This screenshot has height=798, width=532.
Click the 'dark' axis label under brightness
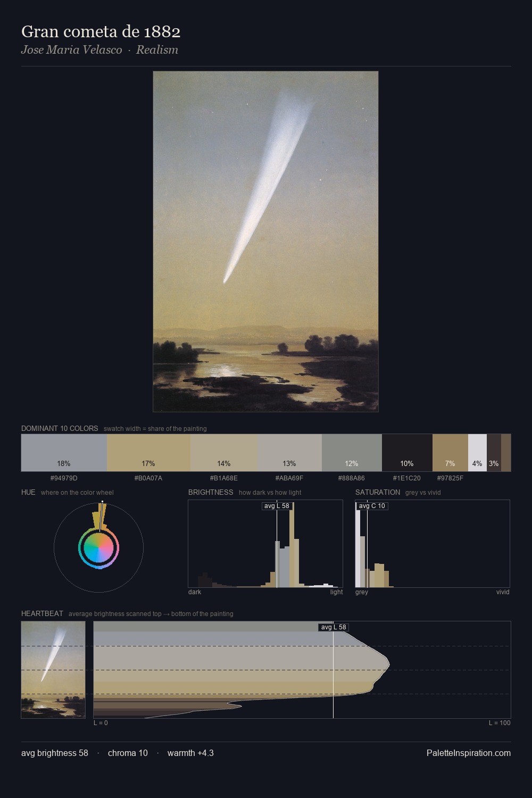pyautogui.click(x=195, y=592)
